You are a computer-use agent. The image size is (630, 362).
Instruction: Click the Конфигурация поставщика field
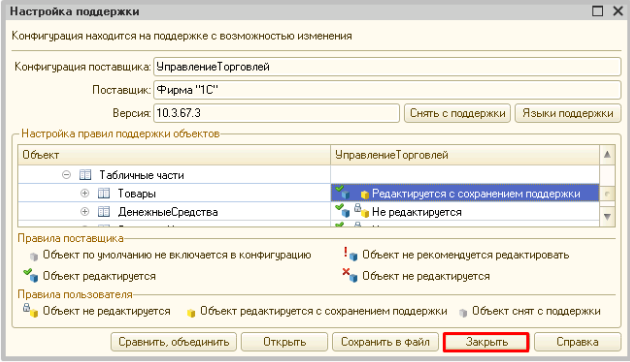(x=387, y=67)
